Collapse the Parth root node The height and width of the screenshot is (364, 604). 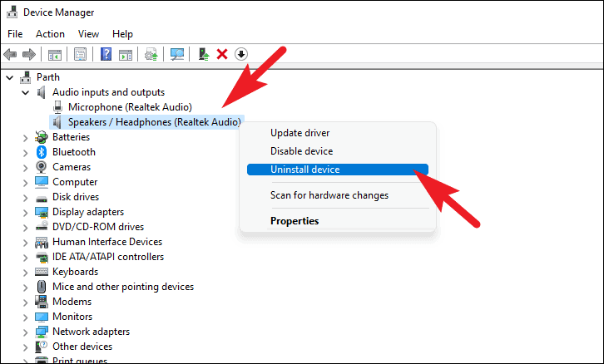[x=10, y=78]
